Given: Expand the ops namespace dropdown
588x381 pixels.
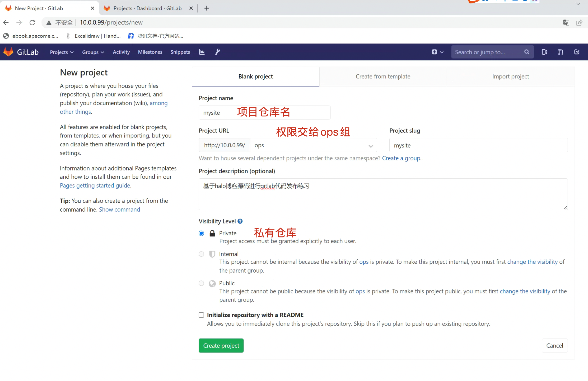Looking at the screenshot, I should (x=313, y=145).
